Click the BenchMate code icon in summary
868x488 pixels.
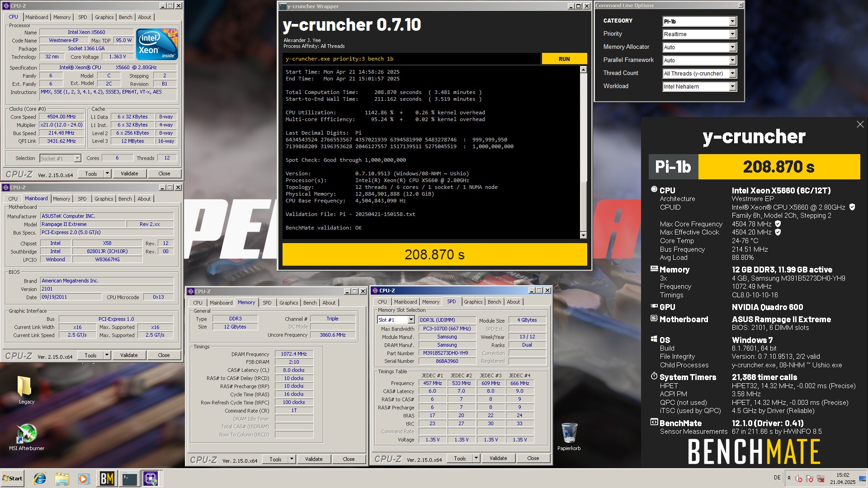click(654, 422)
